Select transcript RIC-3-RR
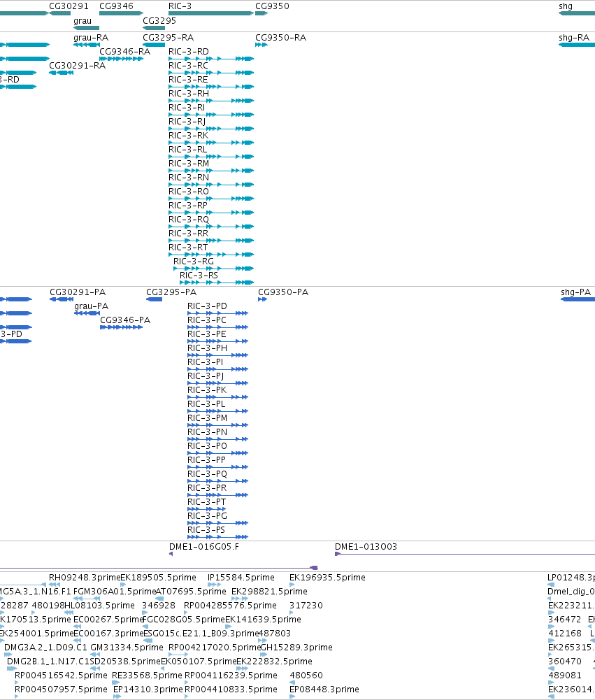Image resolution: width=595 pixels, height=700 pixels. click(211, 241)
